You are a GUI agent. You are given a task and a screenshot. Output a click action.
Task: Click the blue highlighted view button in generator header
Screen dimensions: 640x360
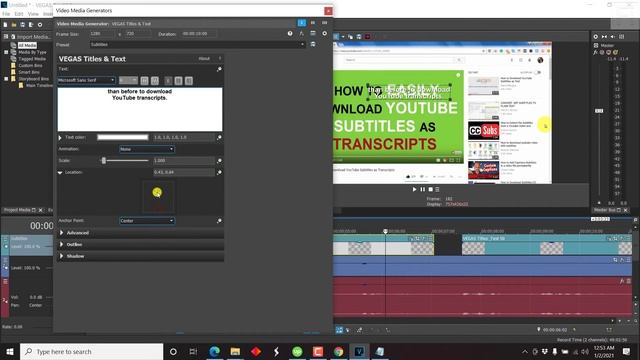(302, 23)
